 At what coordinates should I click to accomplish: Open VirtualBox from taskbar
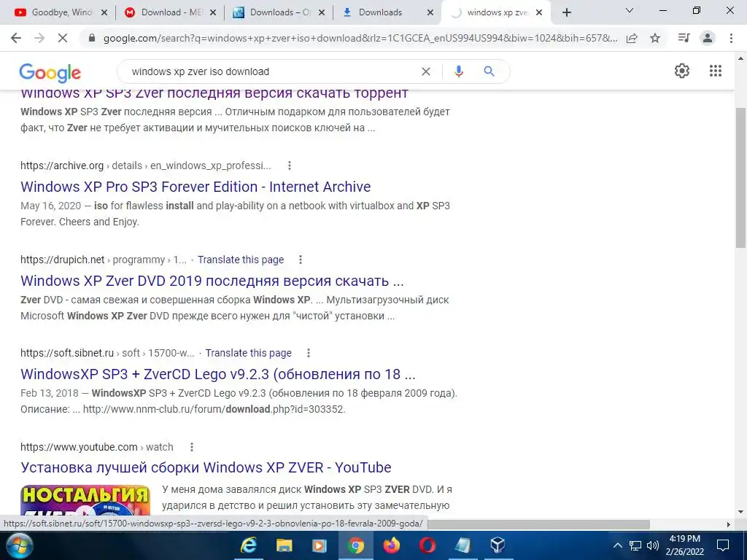tap(498, 545)
